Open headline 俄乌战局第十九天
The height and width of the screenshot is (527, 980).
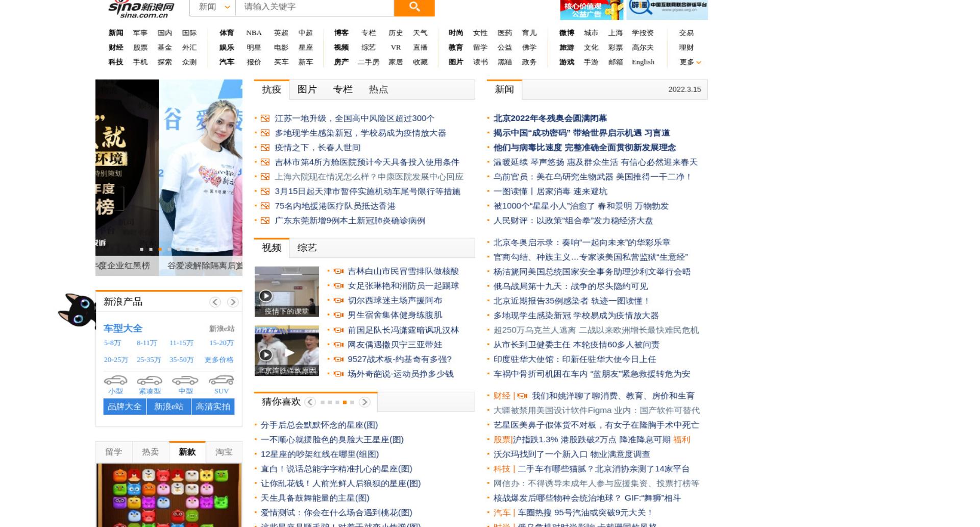coord(571,286)
